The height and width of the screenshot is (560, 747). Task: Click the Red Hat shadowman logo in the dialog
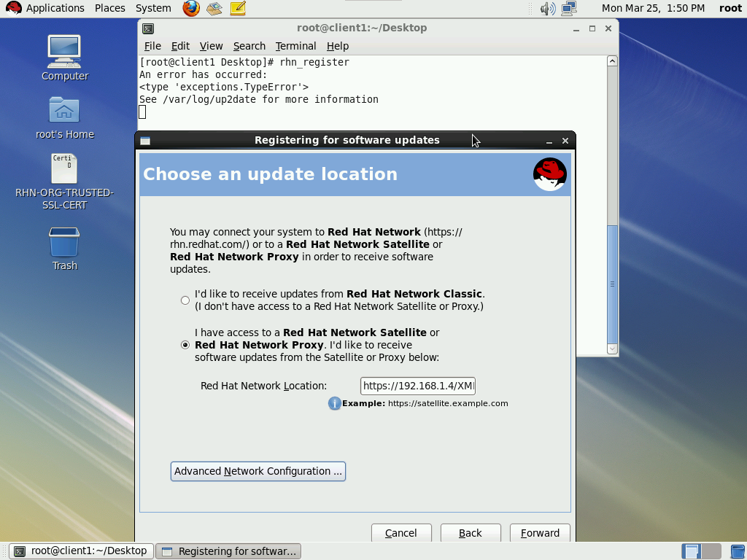coord(550,174)
